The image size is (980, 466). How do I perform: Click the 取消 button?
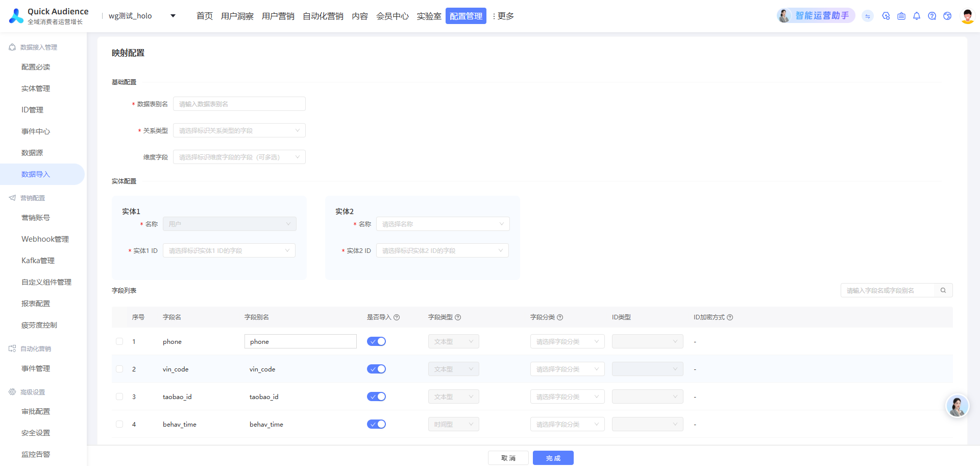(508, 458)
